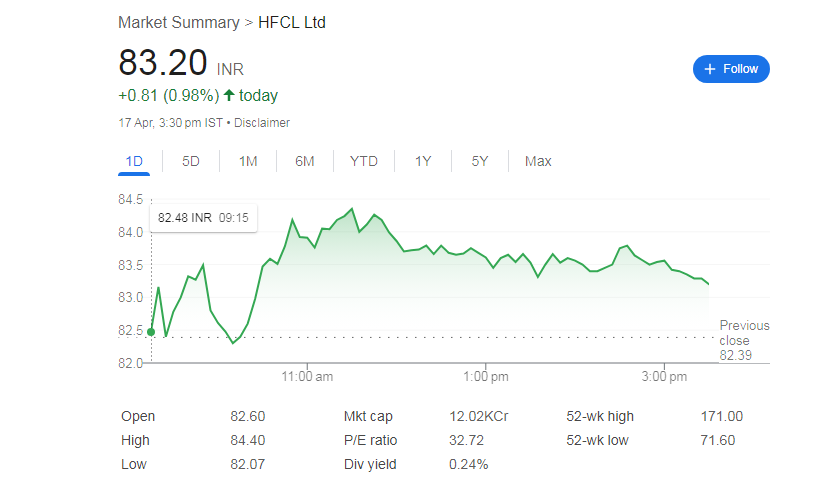Click the 52-wk high label
The width and height of the screenshot is (814, 495).
(600, 416)
